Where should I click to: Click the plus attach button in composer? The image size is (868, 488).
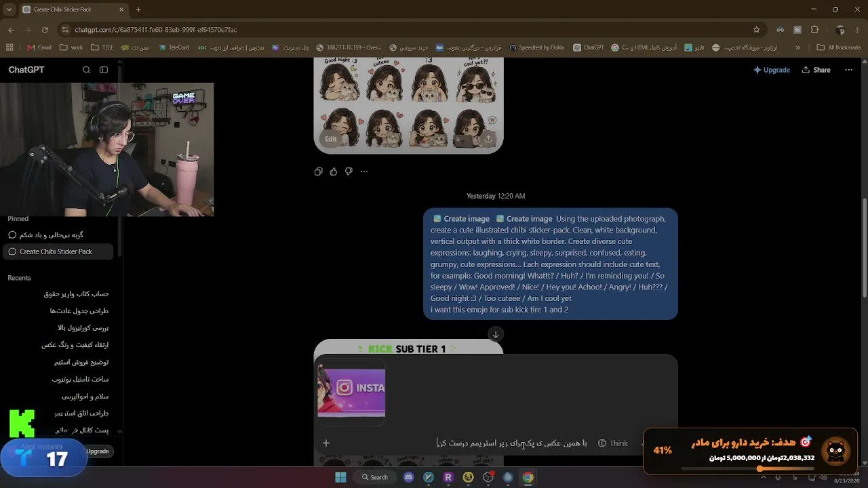tap(326, 443)
